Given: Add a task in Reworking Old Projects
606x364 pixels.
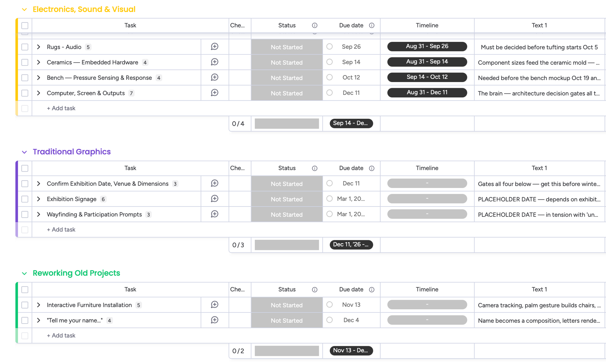Looking at the screenshot, I should pos(61,335).
